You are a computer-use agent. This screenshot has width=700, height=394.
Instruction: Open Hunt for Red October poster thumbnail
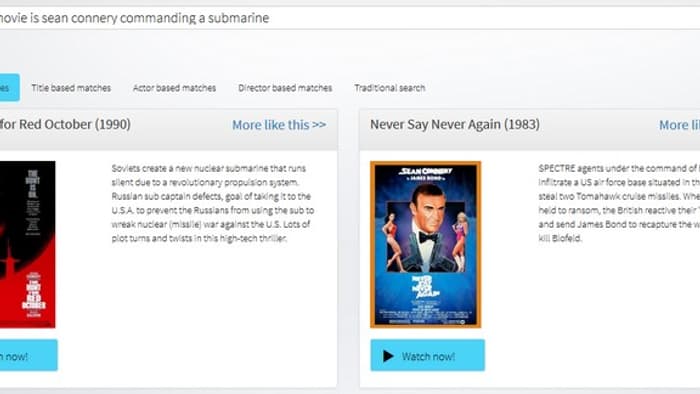point(28,245)
